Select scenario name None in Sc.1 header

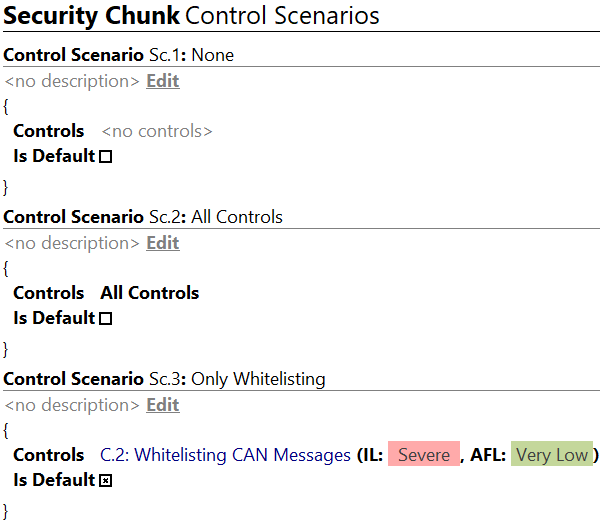213,55
